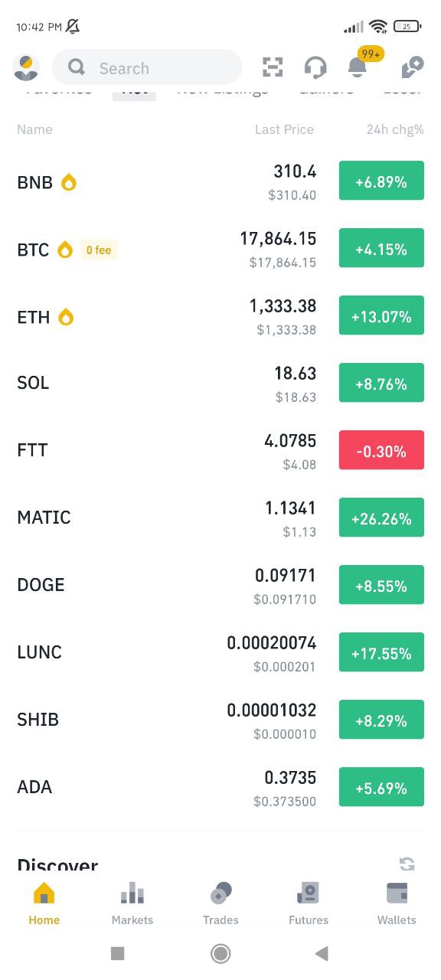Tap the flame icon next to ETH
The image size is (441, 980).
tap(66, 317)
